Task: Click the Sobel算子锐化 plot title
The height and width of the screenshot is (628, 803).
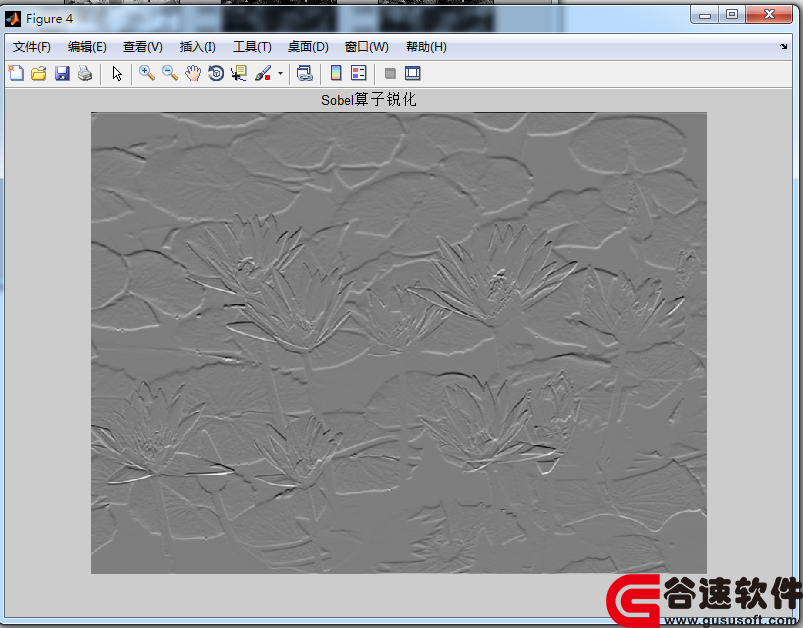Action: pyautogui.click(x=369, y=99)
